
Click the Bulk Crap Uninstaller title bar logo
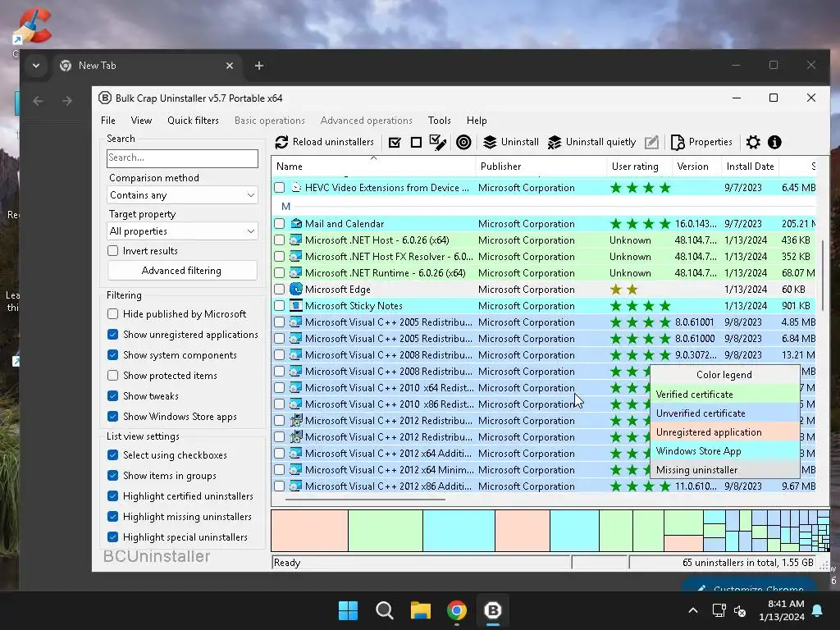105,98
